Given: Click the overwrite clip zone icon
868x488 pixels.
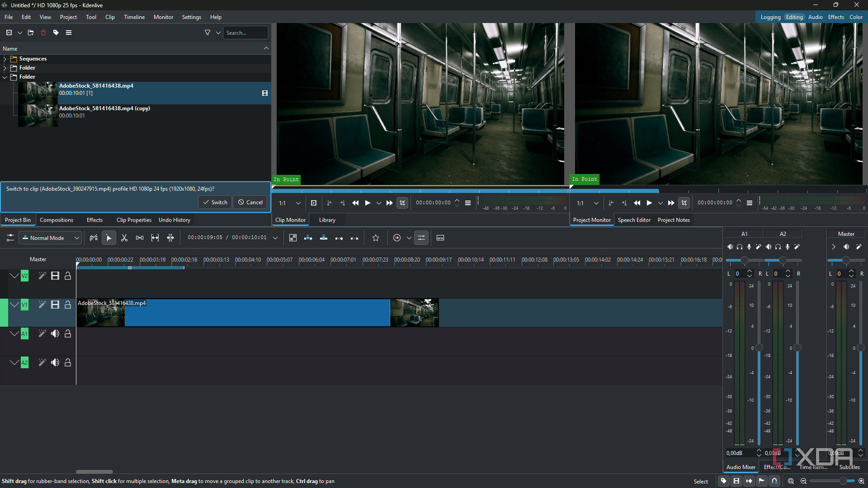Looking at the screenshot, I should pos(324,238).
